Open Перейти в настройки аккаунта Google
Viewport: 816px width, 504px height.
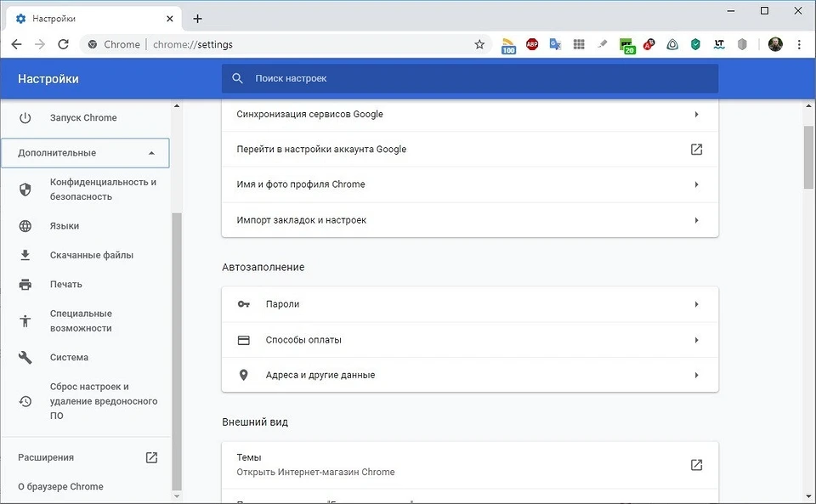pyautogui.click(x=469, y=150)
